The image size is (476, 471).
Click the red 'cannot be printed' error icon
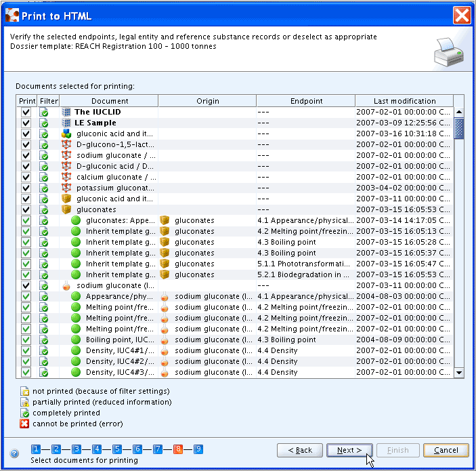24,424
